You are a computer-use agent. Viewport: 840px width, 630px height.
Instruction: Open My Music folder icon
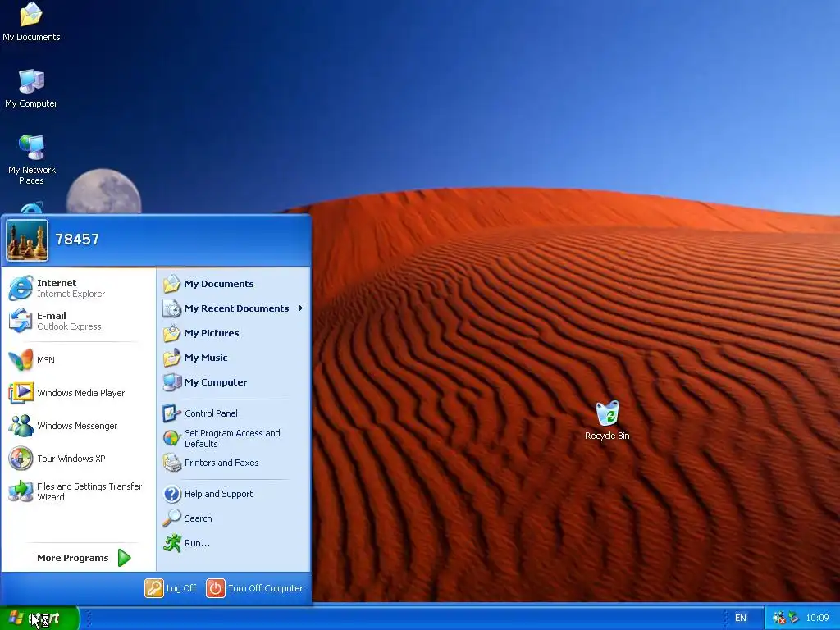click(171, 358)
